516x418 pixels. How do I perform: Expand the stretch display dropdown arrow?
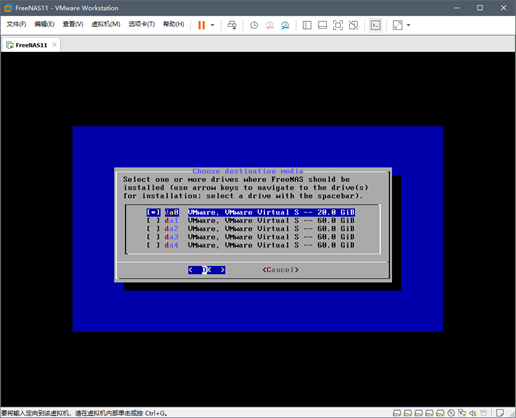[x=409, y=25]
